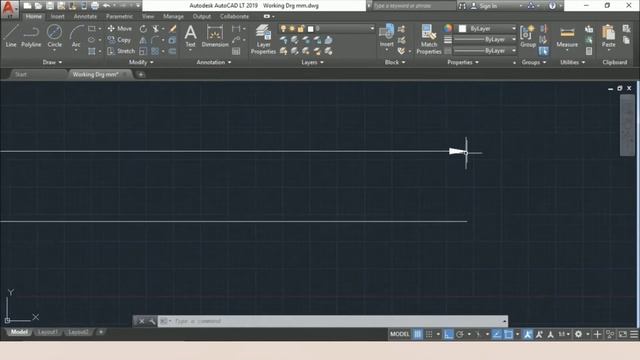Image resolution: width=640 pixels, height=360 pixels.
Task: Switch to the View ribbon tab
Action: 148,16
